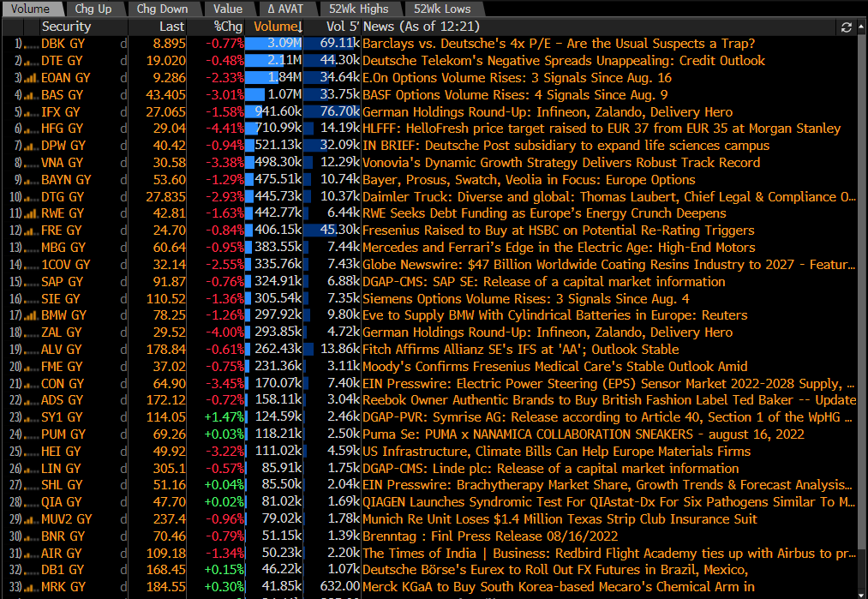Click the delayed 'd' marker for SAP GY
Image resolution: width=868 pixels, height=599 pixels.
pyautogui.click(x=123, y=282)
